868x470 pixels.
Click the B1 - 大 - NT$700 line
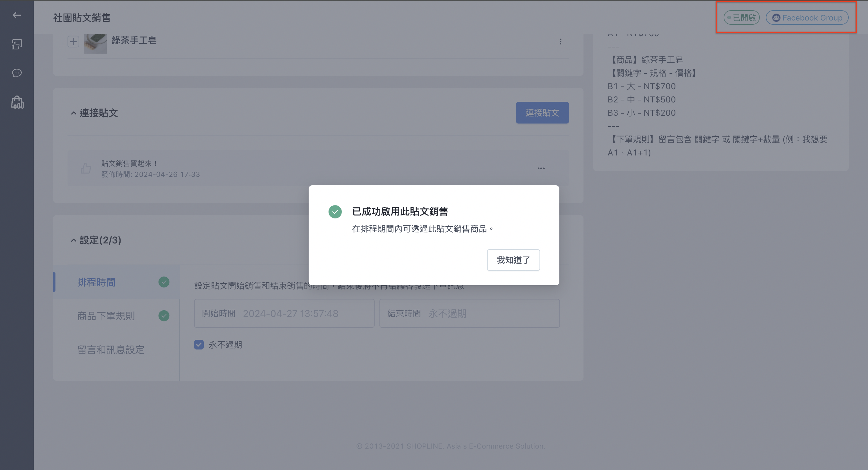pos(642,86)
